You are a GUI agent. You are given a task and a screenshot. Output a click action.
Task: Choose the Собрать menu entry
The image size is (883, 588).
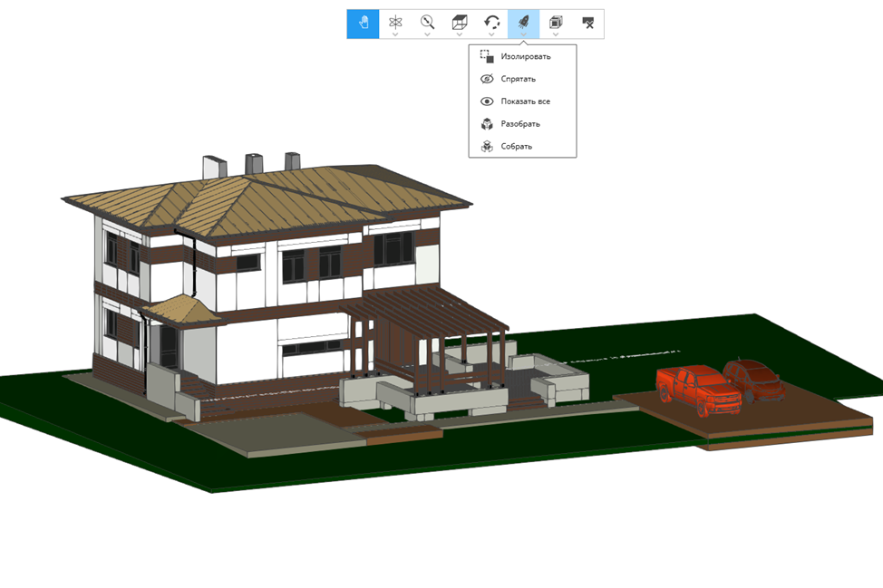[516, 146]
